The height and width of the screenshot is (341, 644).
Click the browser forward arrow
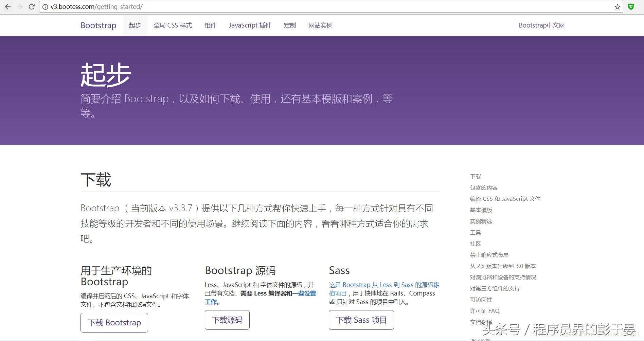(20, 7)
